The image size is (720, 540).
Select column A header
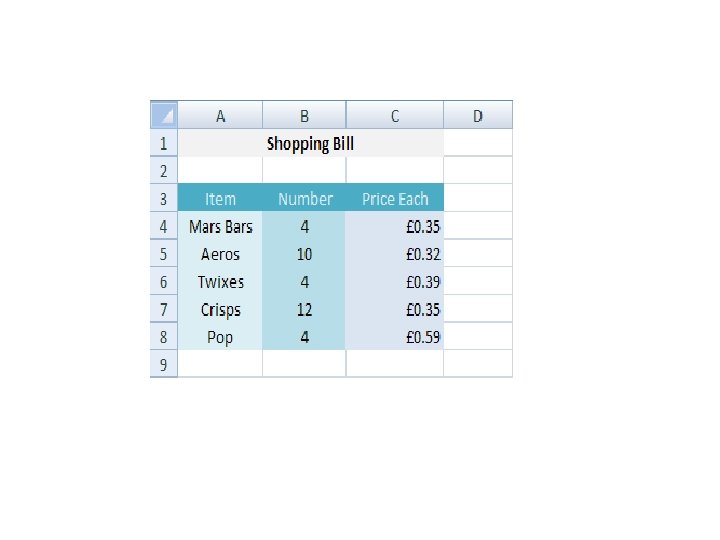220,115
